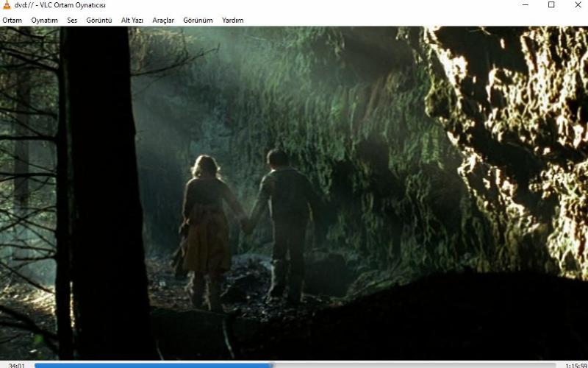Maximize the VLC window
Image resolution: width=588 pixels, height=368 pixels.
[x=551, y=5]
